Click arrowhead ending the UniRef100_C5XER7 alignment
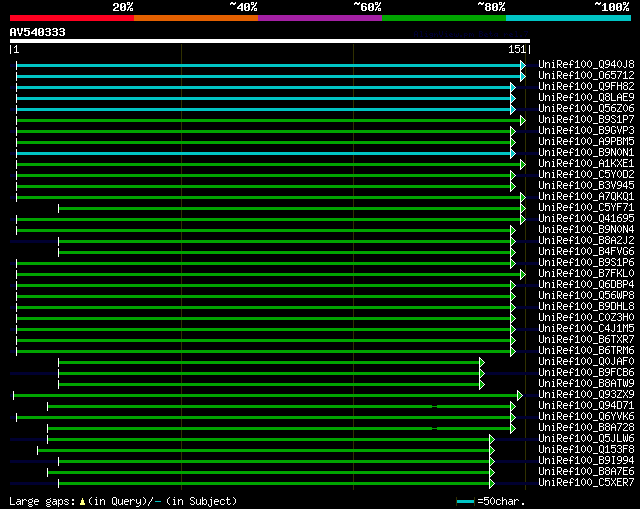The image size is (640, 509). click(x=492, y=484)
